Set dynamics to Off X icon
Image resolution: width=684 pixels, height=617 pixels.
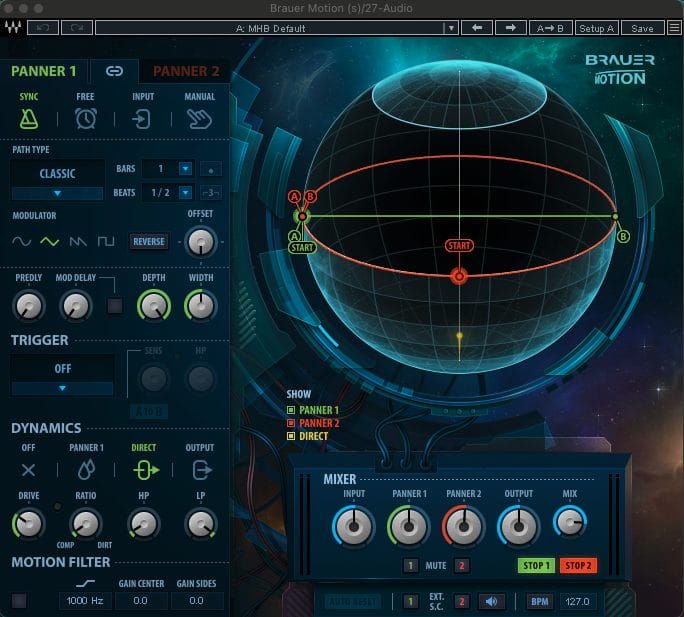tap(29, 470)
